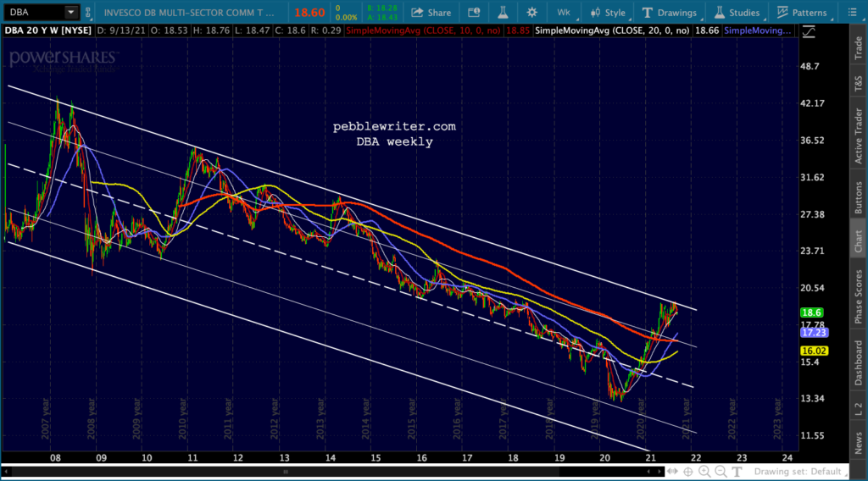Click the 0.00% change value
The image size is (868, 481).
(346, 17)
